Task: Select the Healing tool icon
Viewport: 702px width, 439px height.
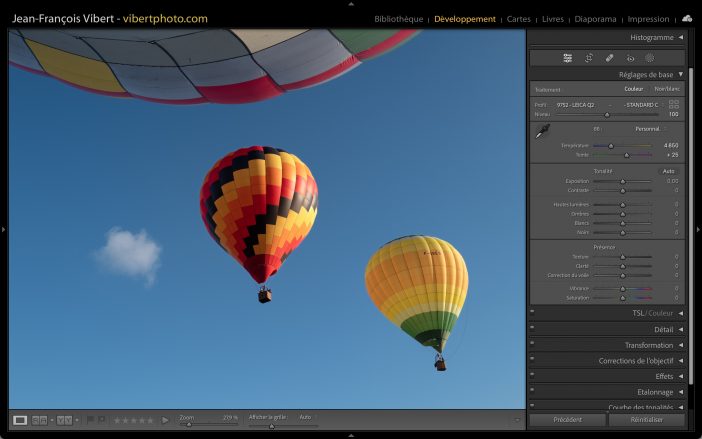Action: [x=609, y=58]
